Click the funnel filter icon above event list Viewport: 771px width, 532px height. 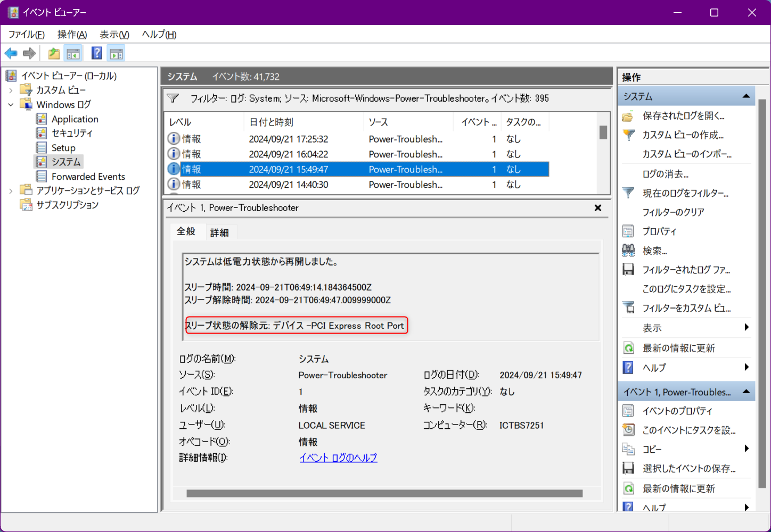click(x=173, y=98)
